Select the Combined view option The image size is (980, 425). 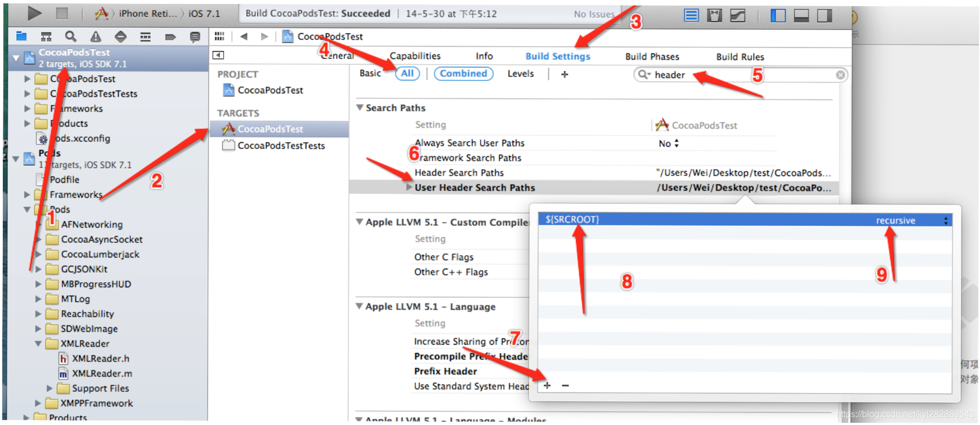[x=464, y=73]
